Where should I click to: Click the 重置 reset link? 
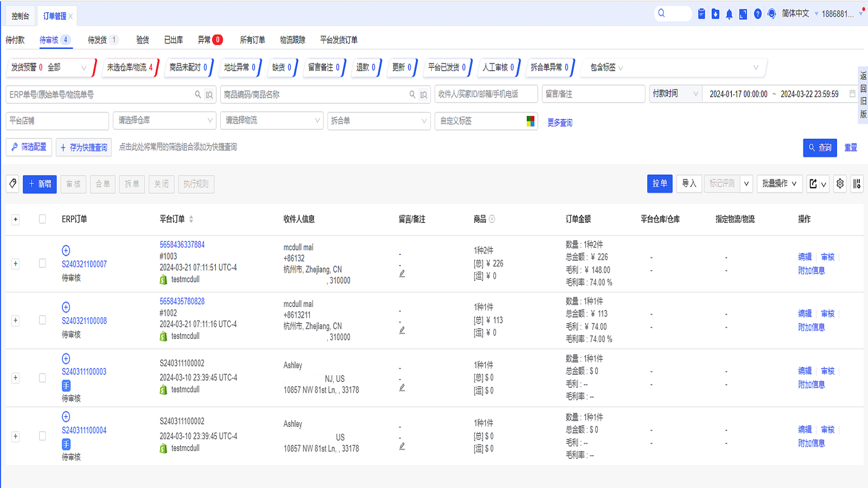(x=851, y=147)
